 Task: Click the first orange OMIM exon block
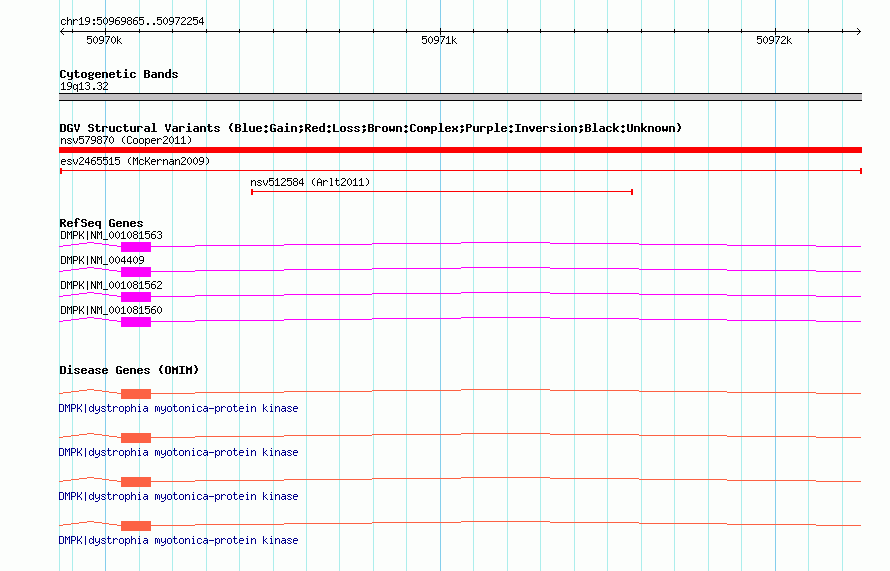tap(136, 394)
